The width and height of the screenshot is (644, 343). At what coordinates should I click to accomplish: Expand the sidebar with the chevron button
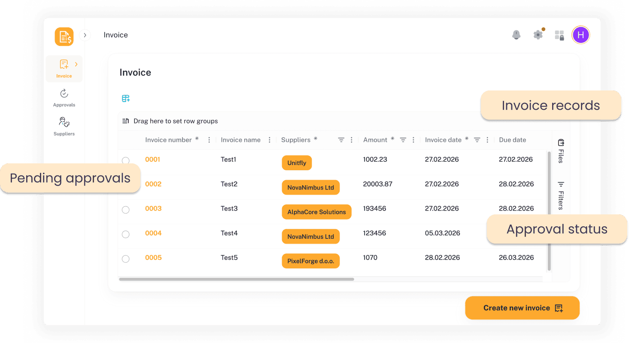[85, 35]
